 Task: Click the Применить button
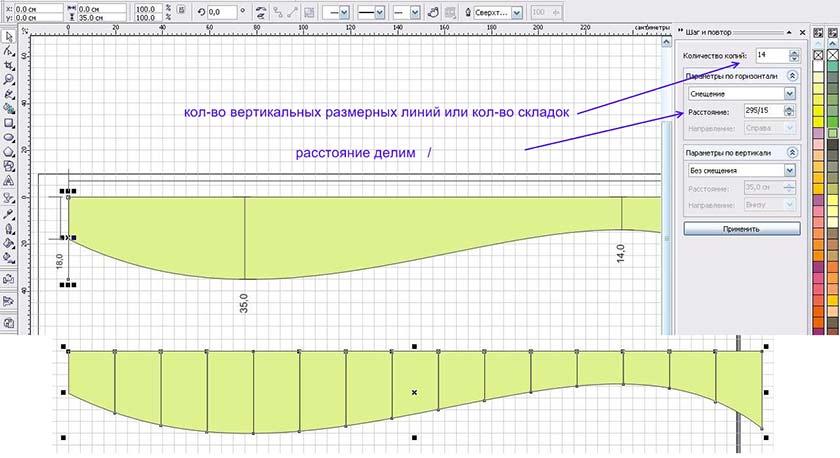741,229
